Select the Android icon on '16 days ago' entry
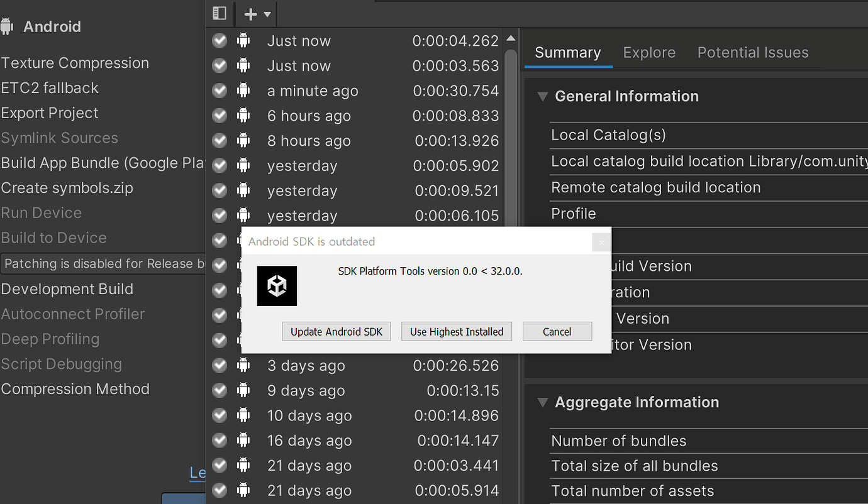Screen dimensions: 868x504 point(243,441)
